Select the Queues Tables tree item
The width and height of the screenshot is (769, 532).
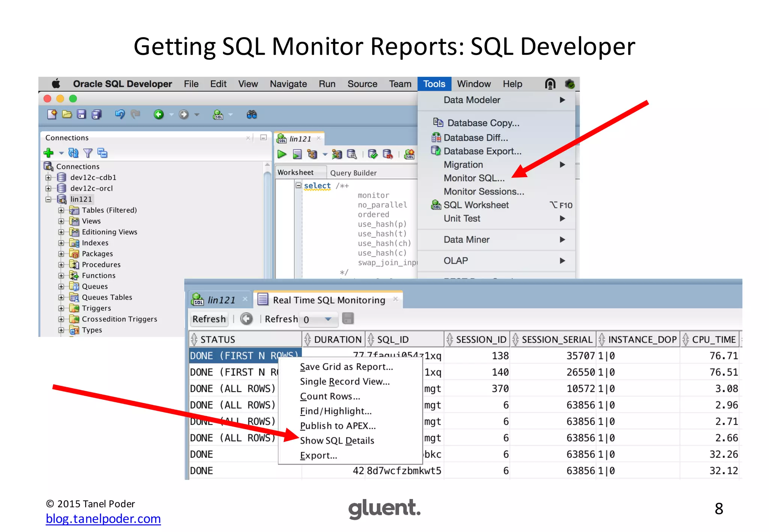coord(107,297)
